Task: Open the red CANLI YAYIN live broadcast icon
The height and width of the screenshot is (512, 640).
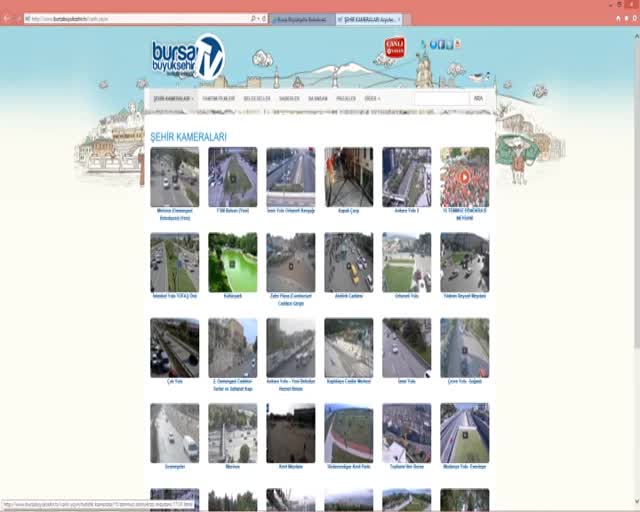Action: (395, 47)
